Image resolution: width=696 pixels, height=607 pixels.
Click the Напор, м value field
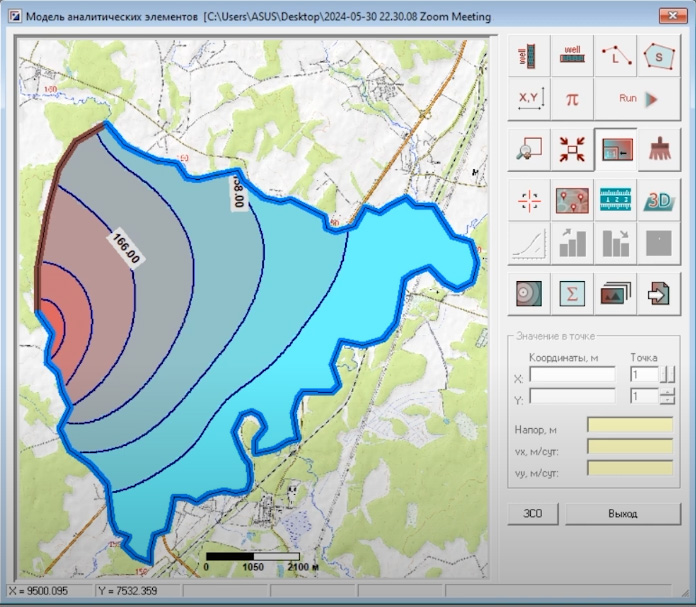[630, 425]
